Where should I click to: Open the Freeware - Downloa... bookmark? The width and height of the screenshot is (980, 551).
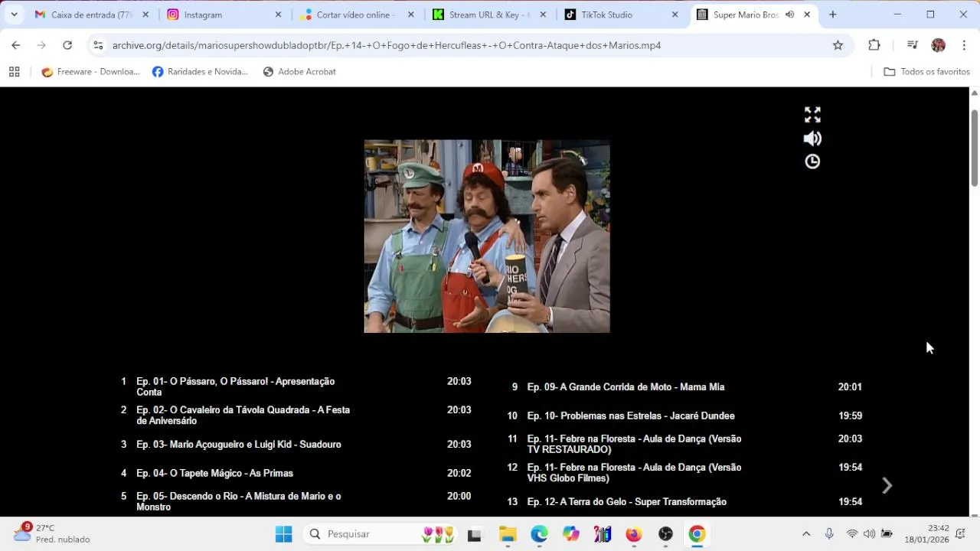[x=91, y=72]
